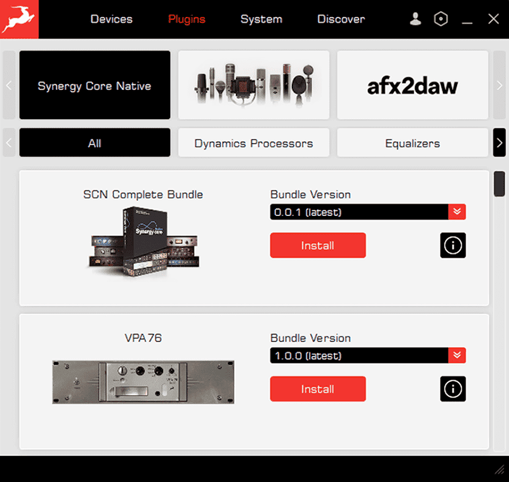Switch to the Devices tab
This screenshot has width=509, height=482.
(x=111, y=19)
